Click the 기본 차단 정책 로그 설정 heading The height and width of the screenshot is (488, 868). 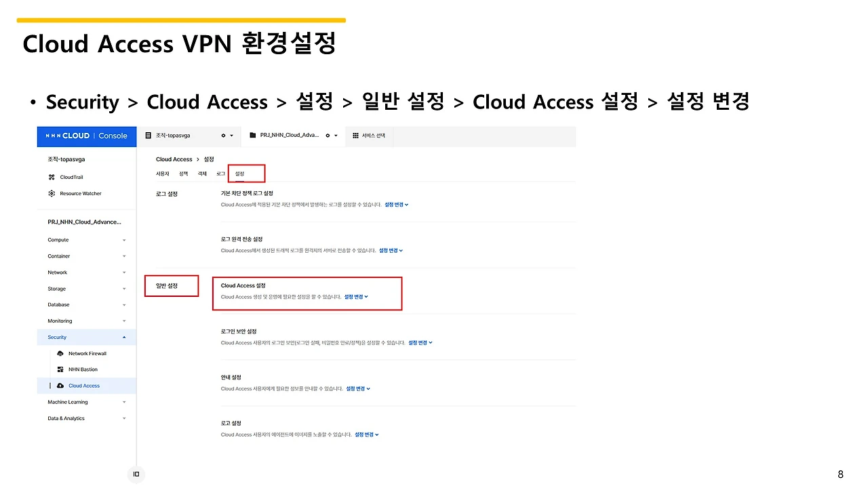[x=247, y=194]
